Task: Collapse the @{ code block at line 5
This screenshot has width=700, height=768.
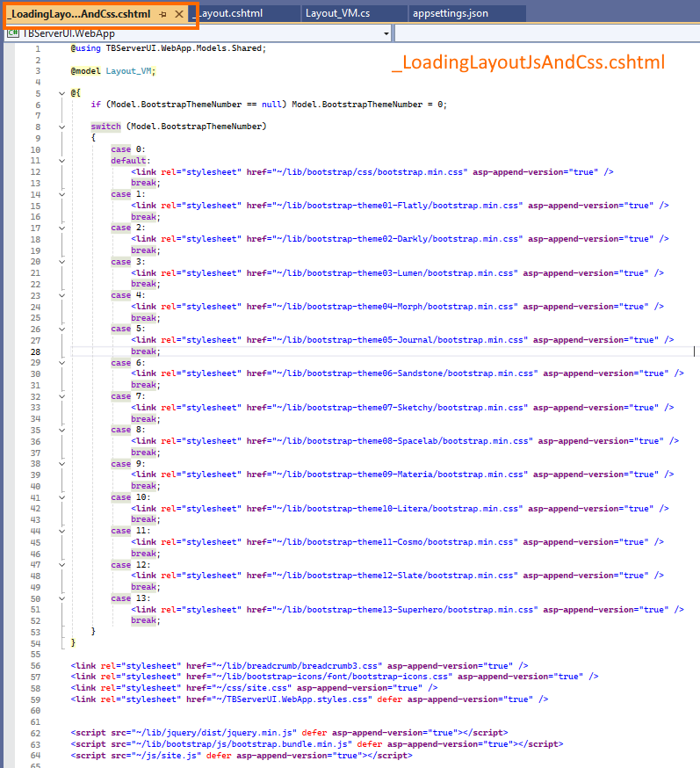Action: click(61, 93)
